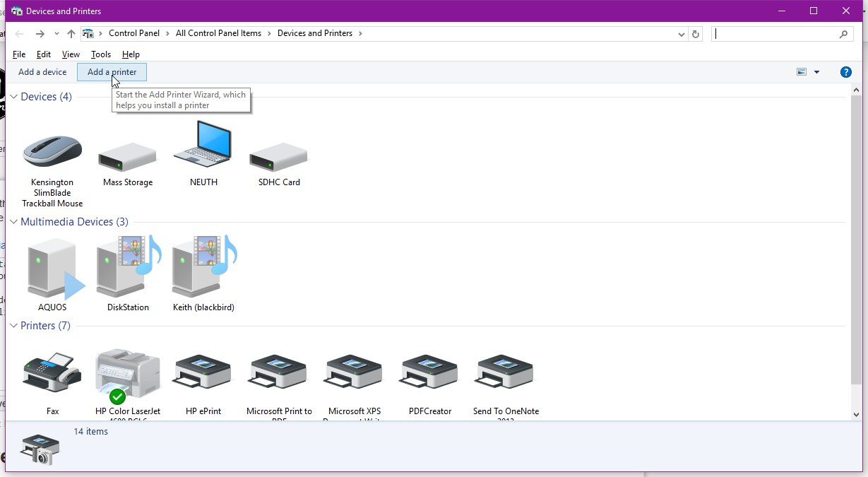
Task: Click Add a printer
Action: [x=112, y=72]
